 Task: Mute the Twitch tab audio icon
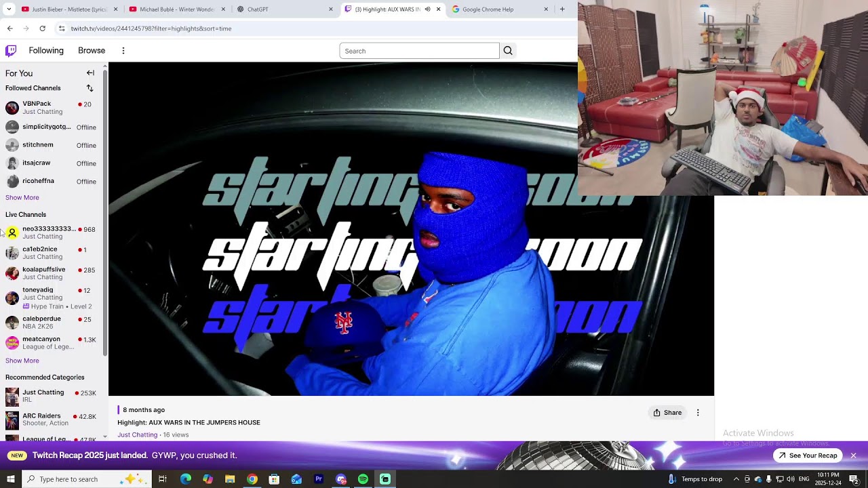[x=427, y=9]
